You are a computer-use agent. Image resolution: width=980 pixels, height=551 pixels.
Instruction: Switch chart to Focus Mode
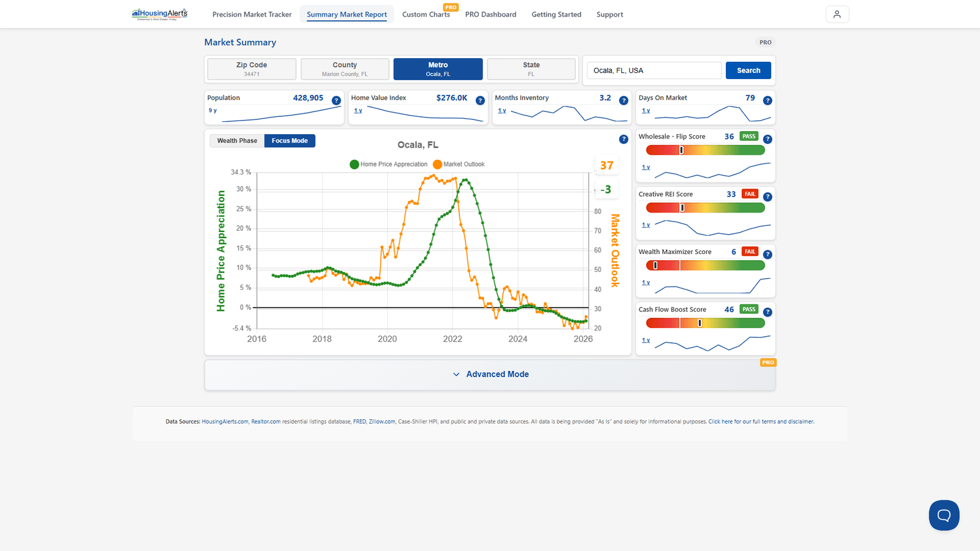290,141
